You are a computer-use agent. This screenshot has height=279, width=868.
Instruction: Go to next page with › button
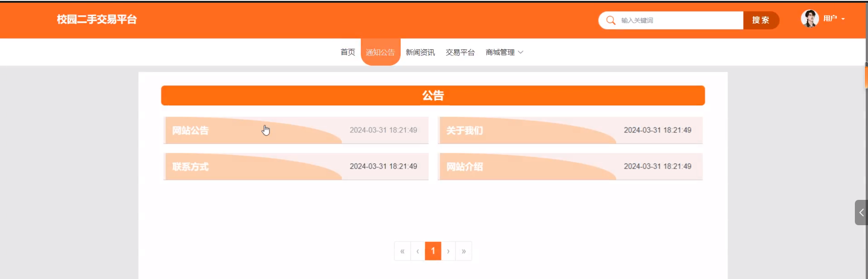[448, 251]
